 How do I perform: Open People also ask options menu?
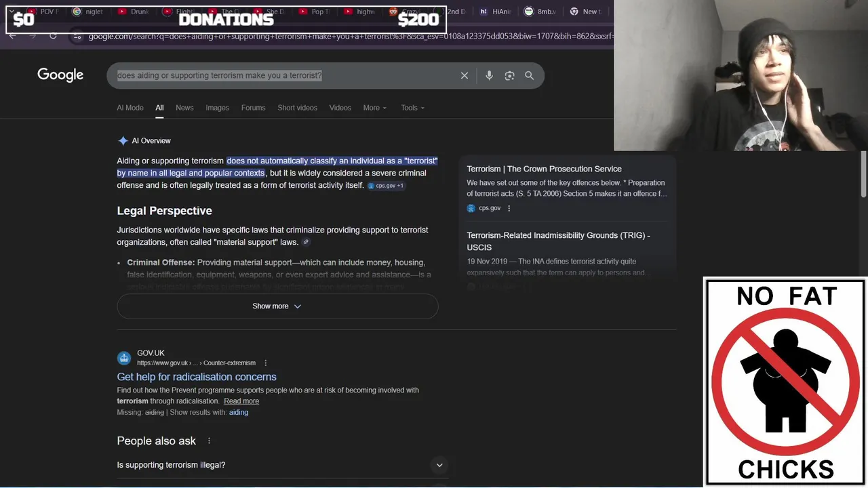[x=209, y=441]
